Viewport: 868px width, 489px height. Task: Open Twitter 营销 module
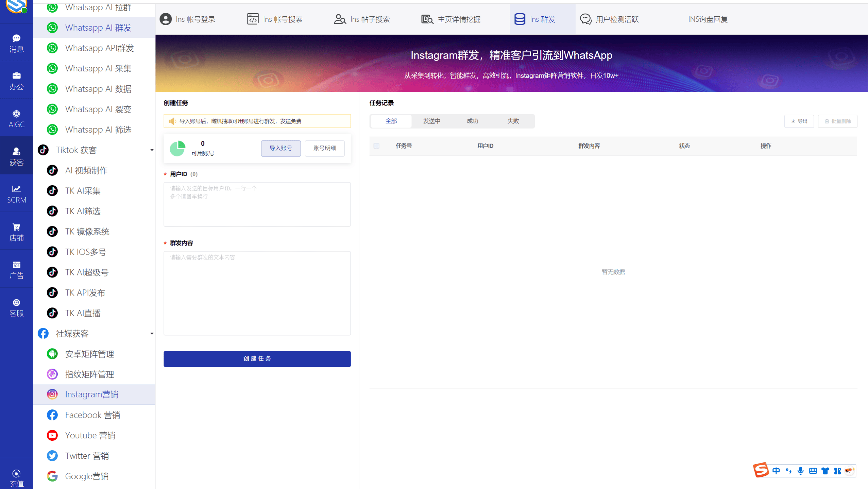point(88,456)
